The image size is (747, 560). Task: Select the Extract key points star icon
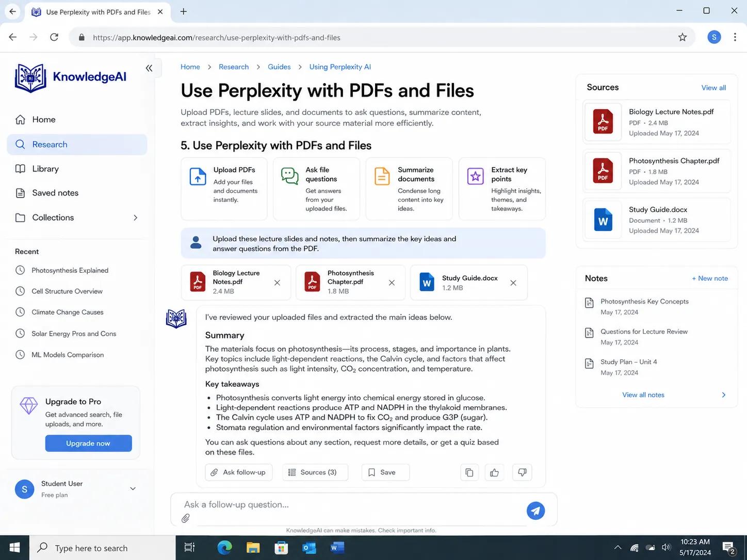click(475, 176)
